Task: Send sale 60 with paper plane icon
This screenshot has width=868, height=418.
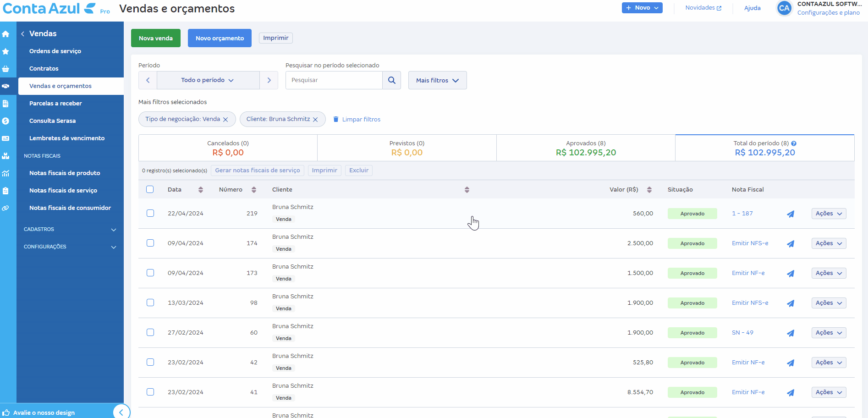Action: tap(791, 333)
